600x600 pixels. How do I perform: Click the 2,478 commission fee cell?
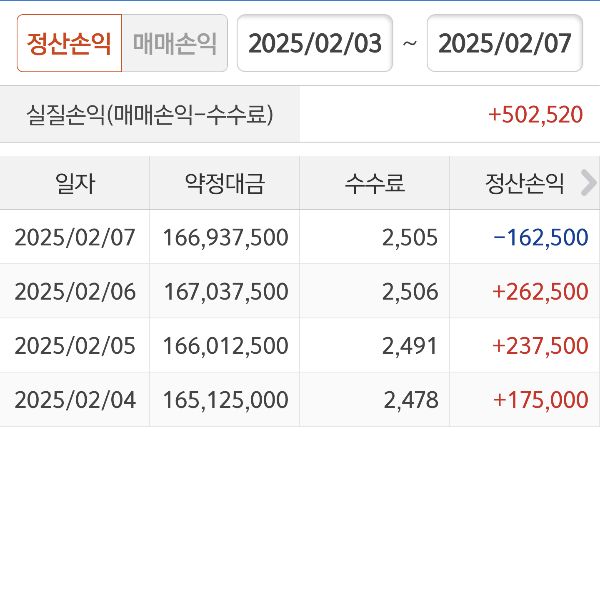tap(410, 400)
